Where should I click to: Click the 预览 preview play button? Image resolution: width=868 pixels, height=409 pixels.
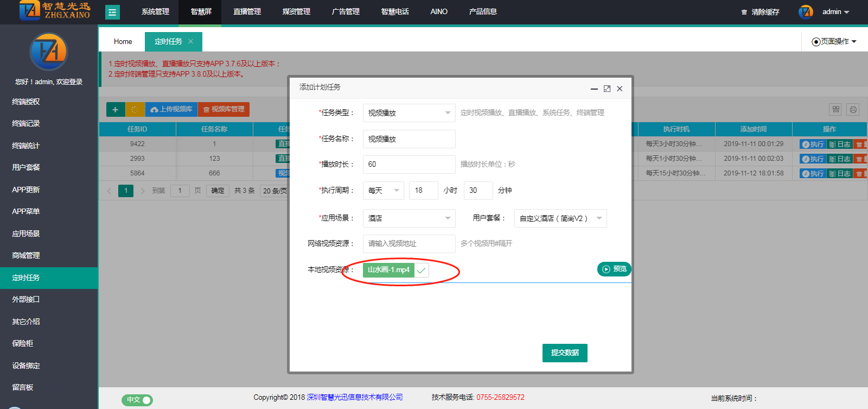614,269
